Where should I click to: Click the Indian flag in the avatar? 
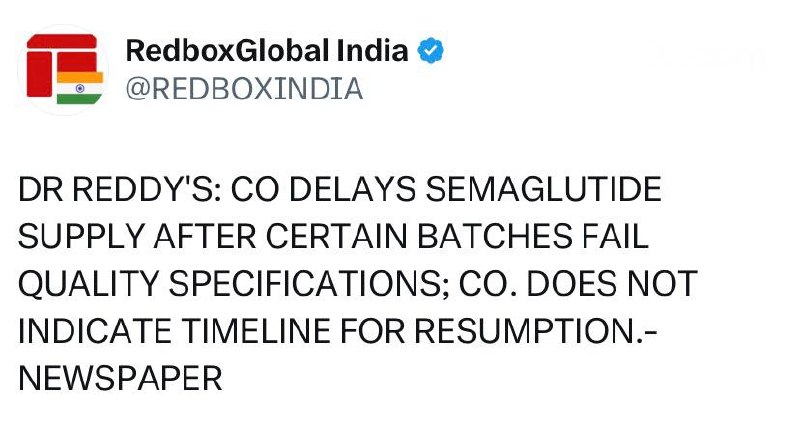tap(80, 88)
